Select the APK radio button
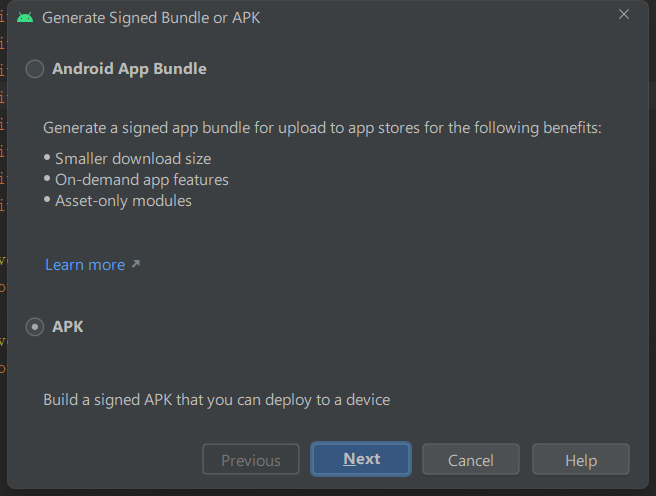This screenshot has height=496, width=656. click(35, 326)
